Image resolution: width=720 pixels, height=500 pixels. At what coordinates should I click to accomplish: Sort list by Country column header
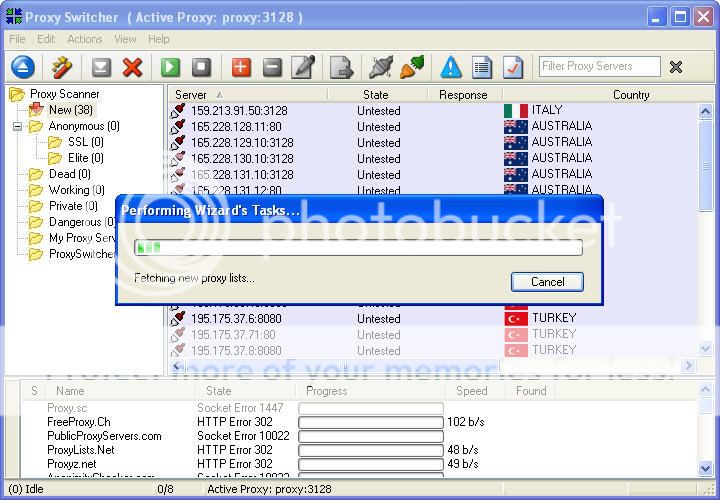[x=630, y=95]
